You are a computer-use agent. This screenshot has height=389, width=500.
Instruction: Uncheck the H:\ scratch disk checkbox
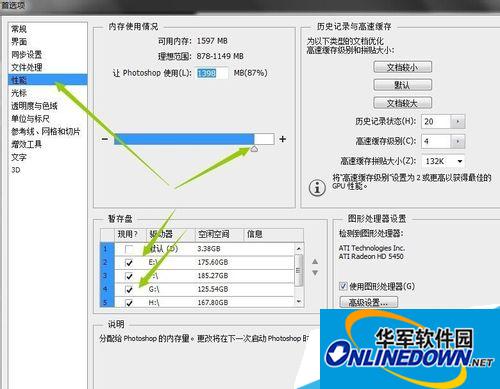pyautogui.click(x=129, y=303)
